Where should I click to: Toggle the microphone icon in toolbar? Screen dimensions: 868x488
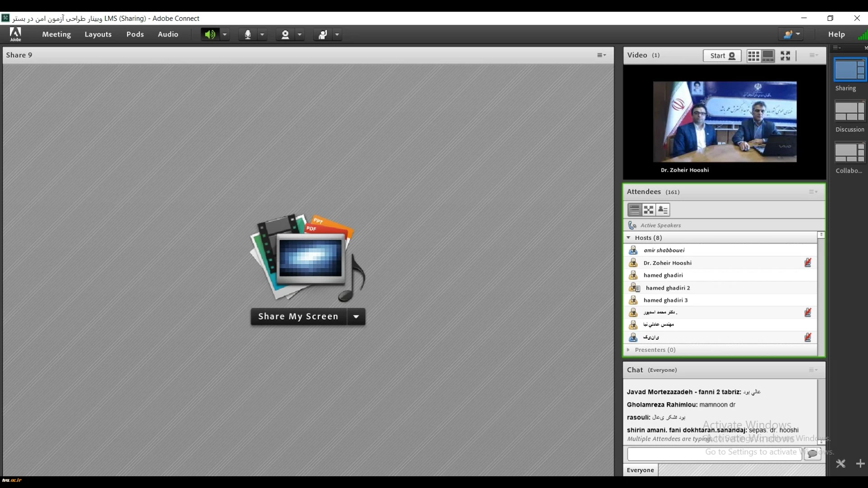click(248, 34)
